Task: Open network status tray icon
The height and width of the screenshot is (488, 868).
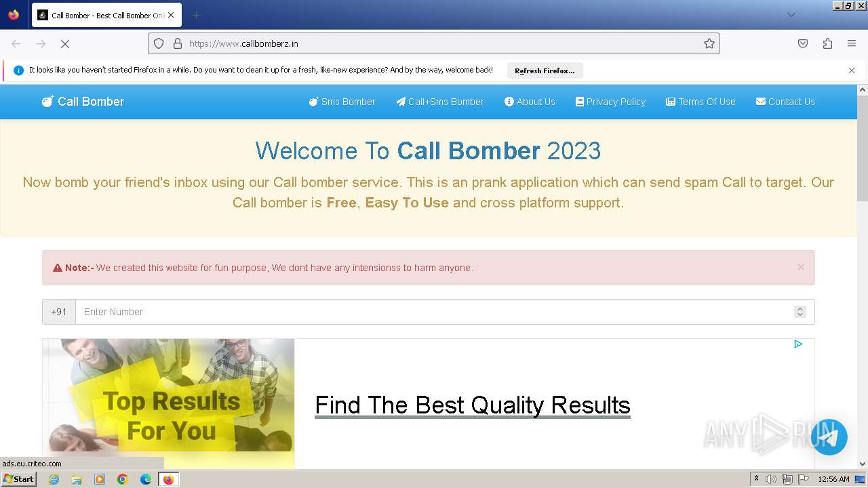Action: 787,479
